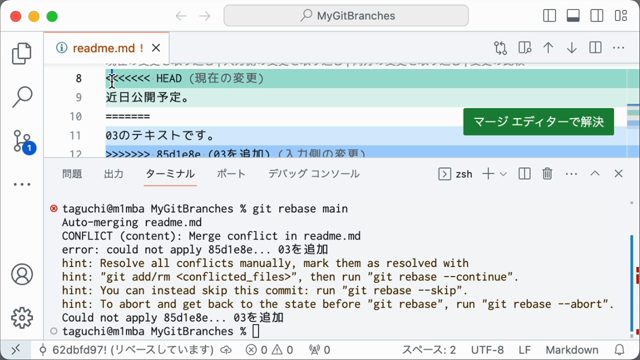Click the MyGitBranches command center search box

346,16
